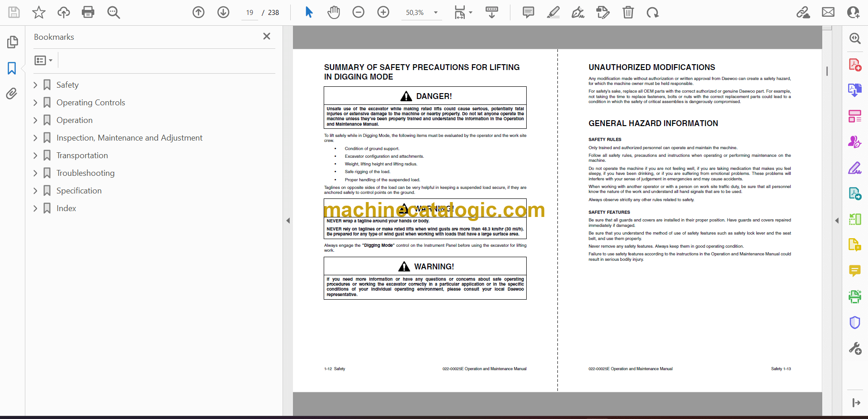Viewport: 868px width, 419px height.
Task: Close the Bookmarks panel
Action: [267, 36]
